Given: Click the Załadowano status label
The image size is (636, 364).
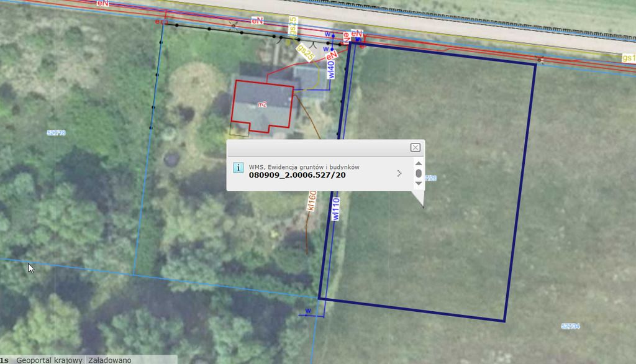Looking at the screenshot, I should (x=109, y=360).
